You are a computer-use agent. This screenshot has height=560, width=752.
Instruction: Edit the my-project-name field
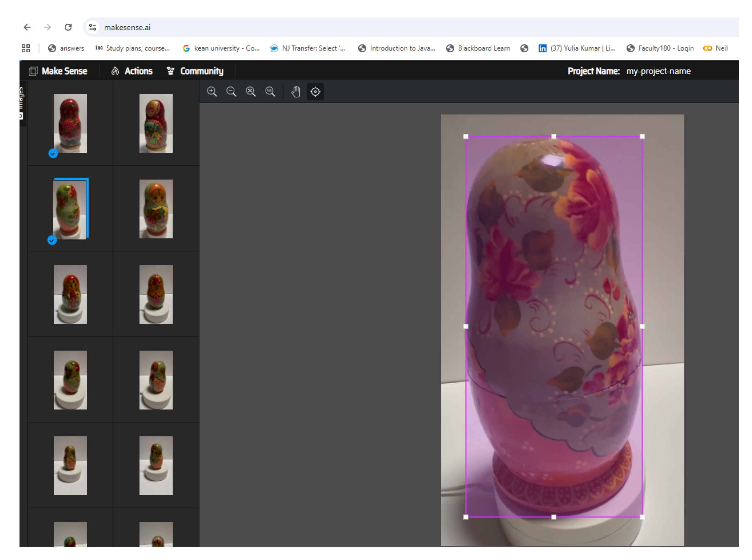pos(658,71)
